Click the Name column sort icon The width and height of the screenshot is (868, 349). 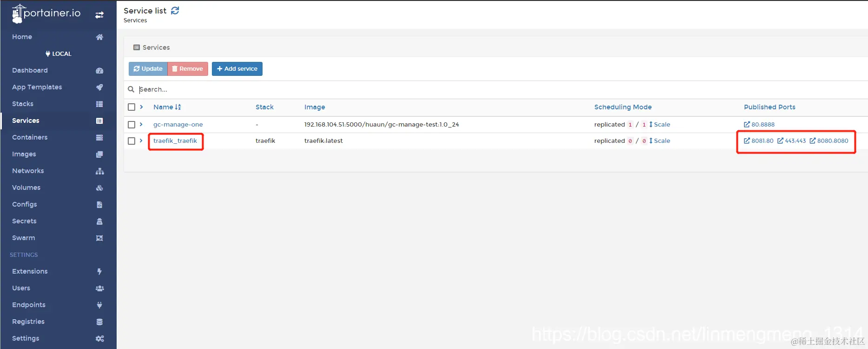(178, 107)
